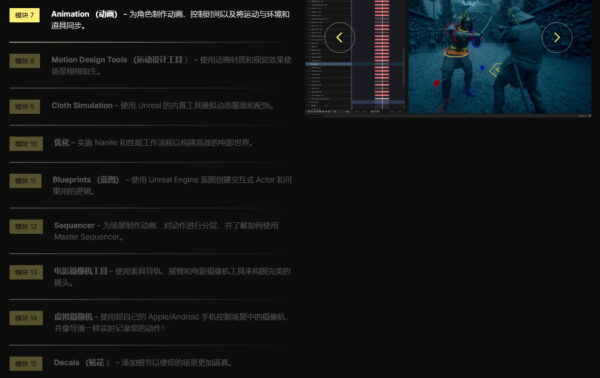Image resolution: width=600 pixels, height=378 pixels.
Task: Click the 模块 8 badge
Action: click(x=24, y=61)
